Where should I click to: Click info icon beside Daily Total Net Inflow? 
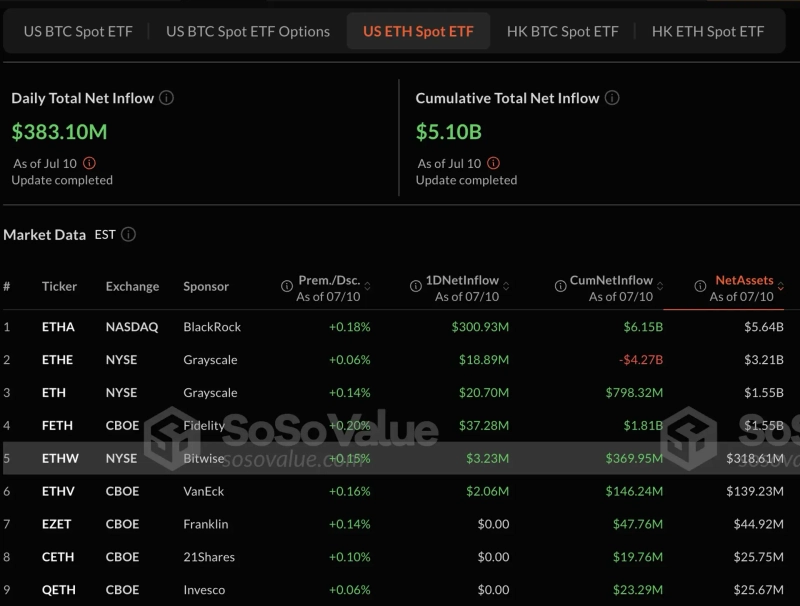167,98
